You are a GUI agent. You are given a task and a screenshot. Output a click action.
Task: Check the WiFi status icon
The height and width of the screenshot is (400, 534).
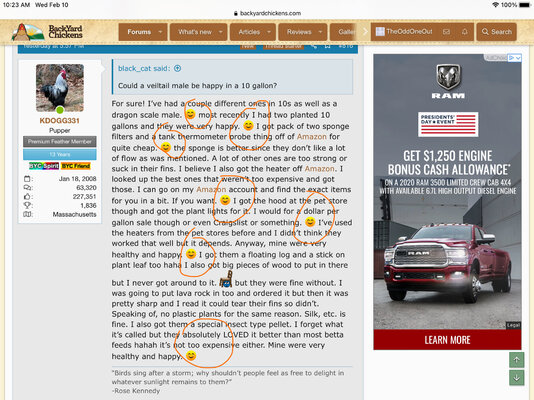495,5
